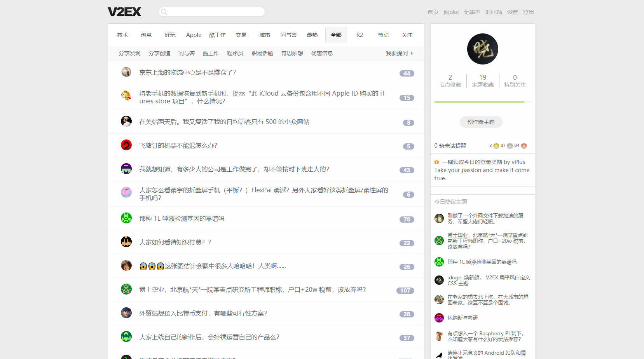This screenshot has height=359, width=644.
Task: Click the gold coin balance icon
Action: [496, 145]
